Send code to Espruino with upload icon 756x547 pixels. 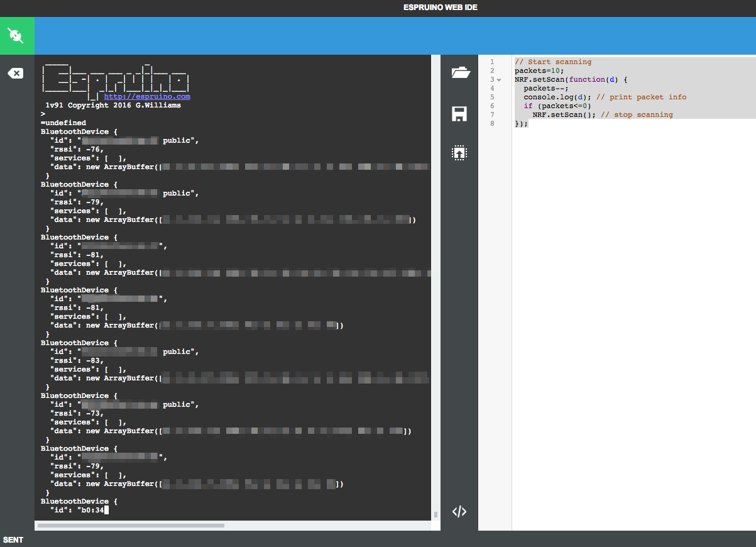pos(459,153)
